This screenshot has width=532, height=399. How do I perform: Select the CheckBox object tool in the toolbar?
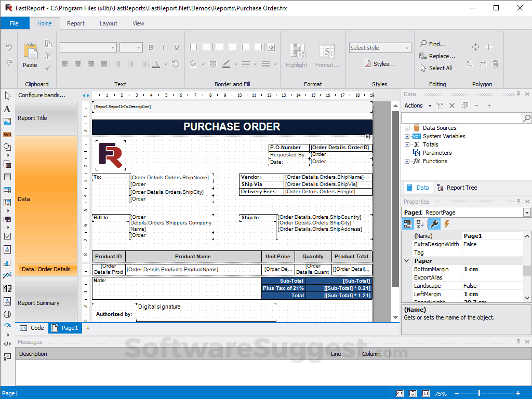(x=7, y=237)
